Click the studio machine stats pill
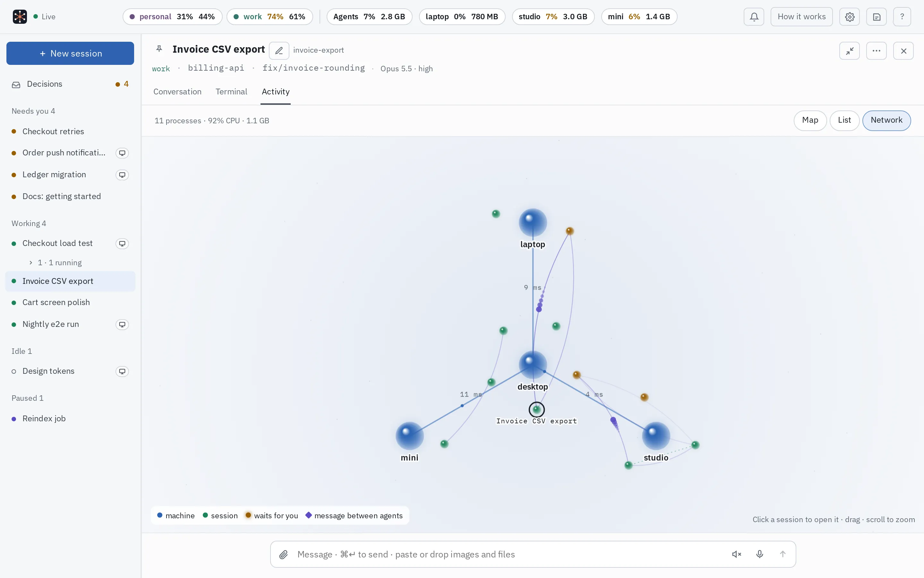Image resolution: width=924 pixels, height=578 pixels. click(553, 17)
